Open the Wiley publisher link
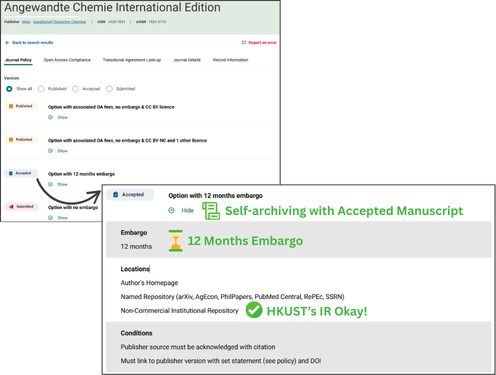The image size is (496, 375). pos(26,22)
